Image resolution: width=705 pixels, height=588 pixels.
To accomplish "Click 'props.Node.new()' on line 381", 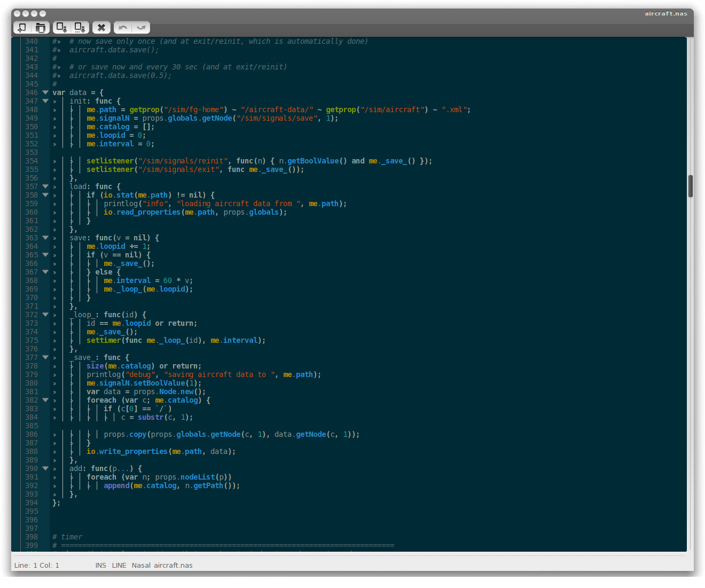I will coord(168,391).
